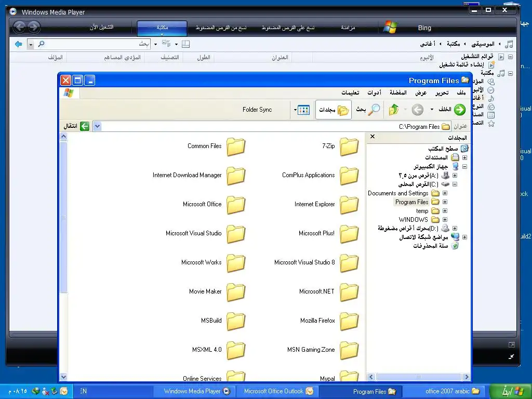This screenshot has height=399, width=532.
Task: Toggle the Folders pane toolbar button
Action: (x=334, y=110)
